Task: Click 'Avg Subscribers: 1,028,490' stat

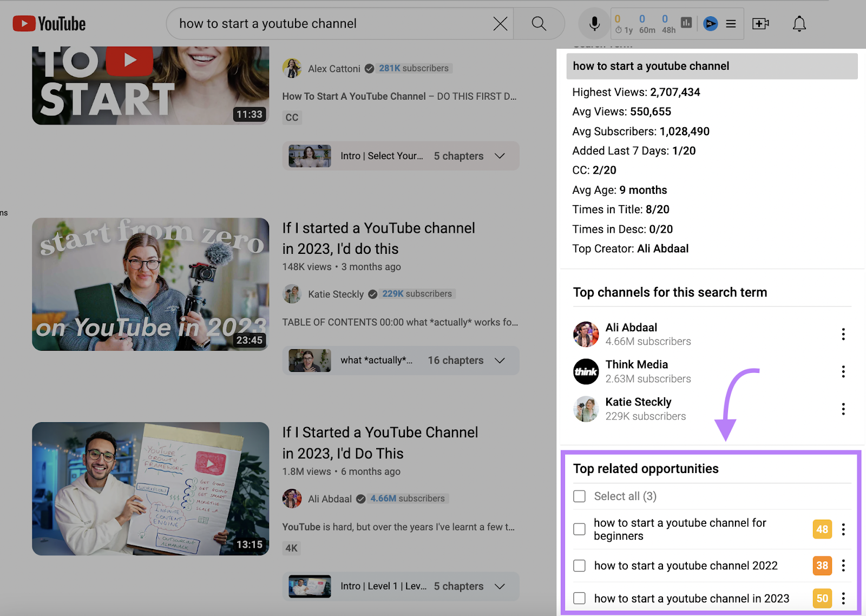Action: [x=641, y=132]
